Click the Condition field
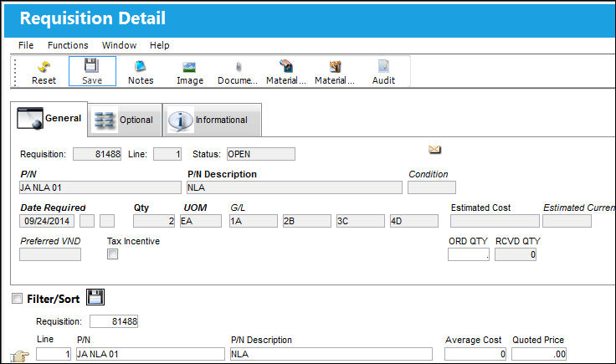Viewport: 616px width, 364px height. coord(432,187)
